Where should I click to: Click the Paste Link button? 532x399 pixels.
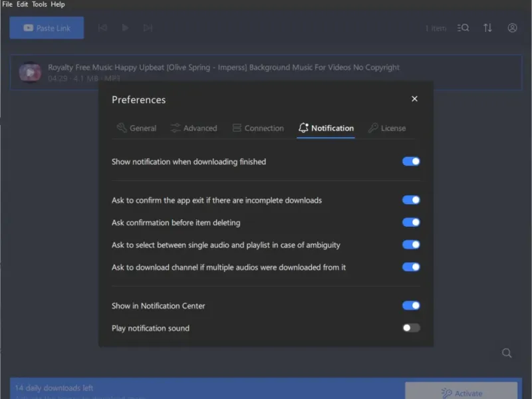coord(47,28)
